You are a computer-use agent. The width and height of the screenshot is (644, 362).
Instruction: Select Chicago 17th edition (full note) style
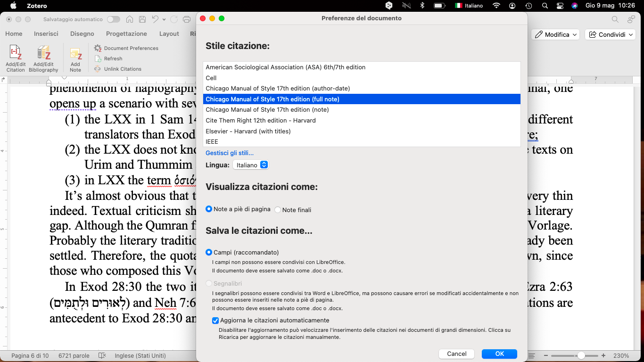(362, 99)
